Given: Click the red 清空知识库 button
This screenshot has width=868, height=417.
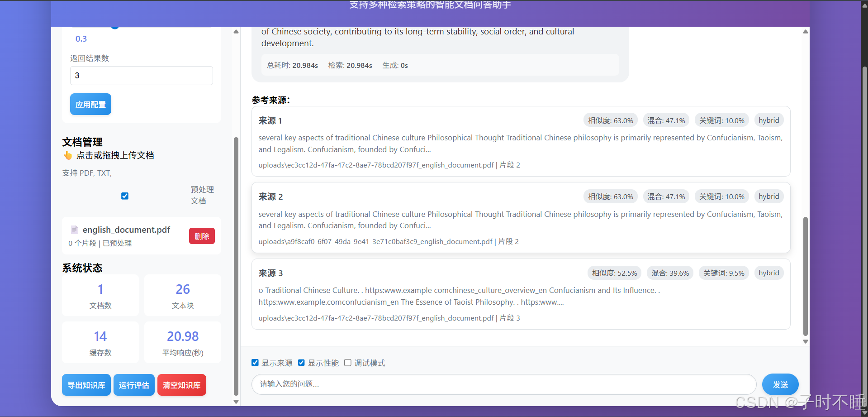Looking at the screenshot, I should pos(182,385).
